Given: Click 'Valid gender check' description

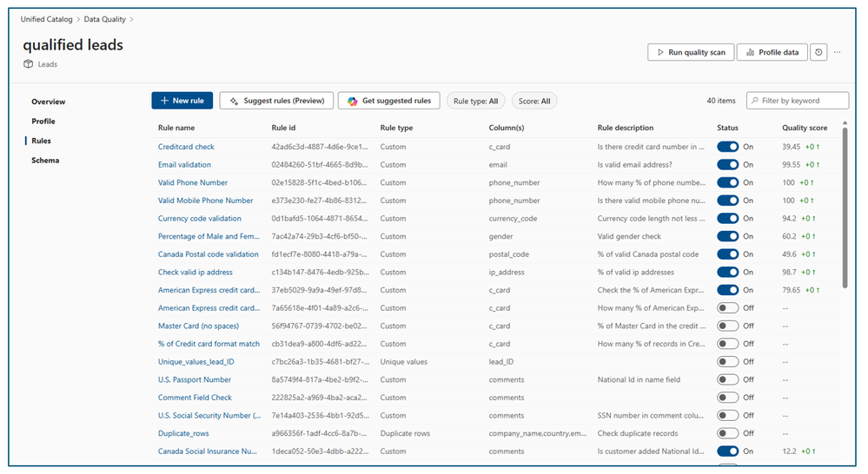Looking at the screenshot, I should [629, 236].
